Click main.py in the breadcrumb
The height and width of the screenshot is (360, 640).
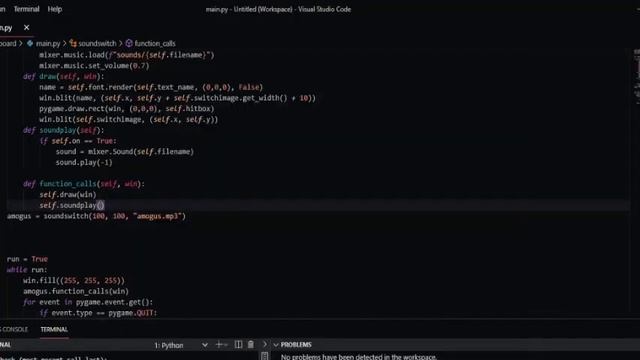point(48,43)
